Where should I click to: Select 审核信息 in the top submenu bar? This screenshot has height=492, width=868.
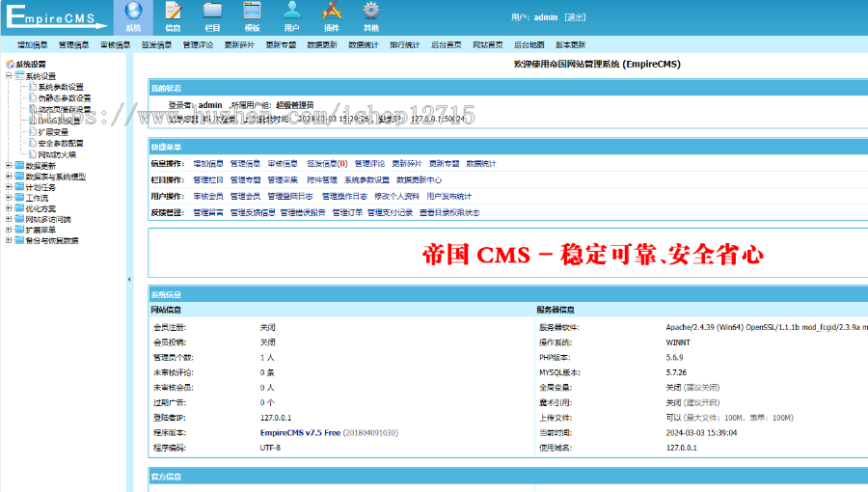[115, 44]
